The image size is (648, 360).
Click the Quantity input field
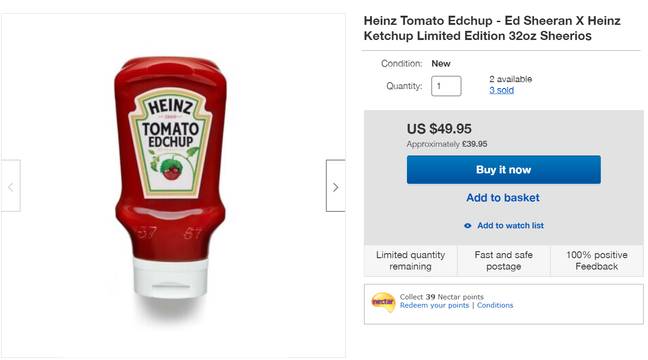click(x=446, y=86)
